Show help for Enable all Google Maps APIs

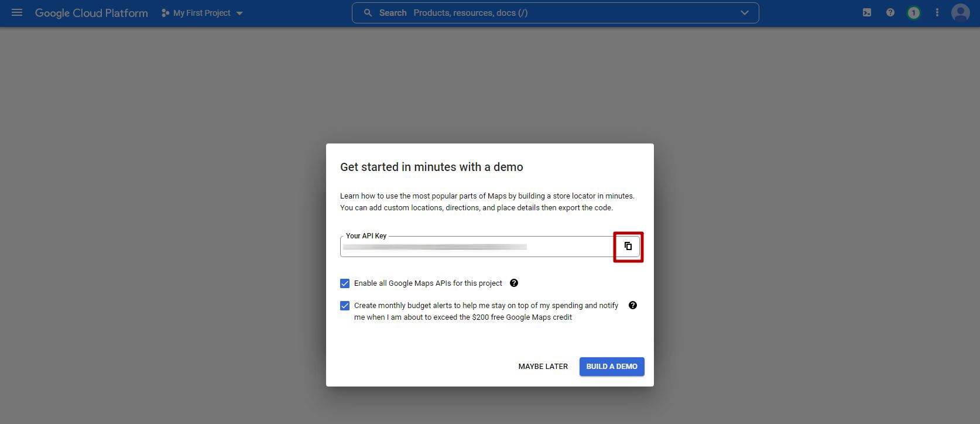click(514, 283)
